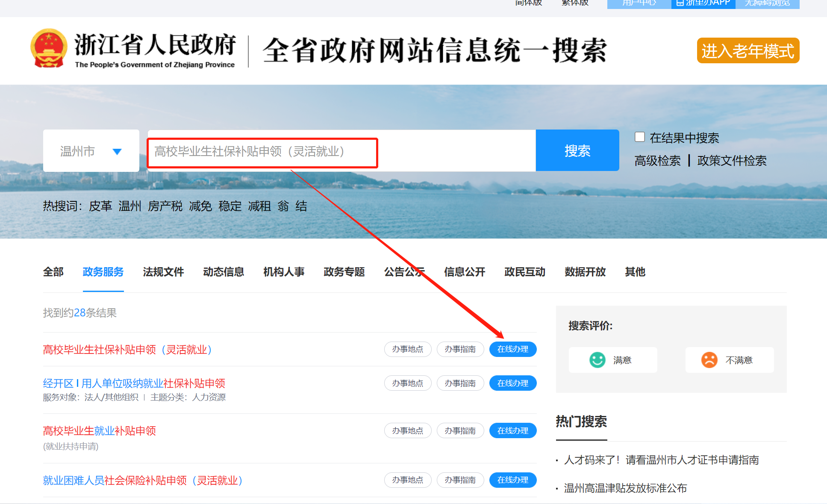827x504 pixels.
Task: Open the 高级检索 link
Action: 657,161
